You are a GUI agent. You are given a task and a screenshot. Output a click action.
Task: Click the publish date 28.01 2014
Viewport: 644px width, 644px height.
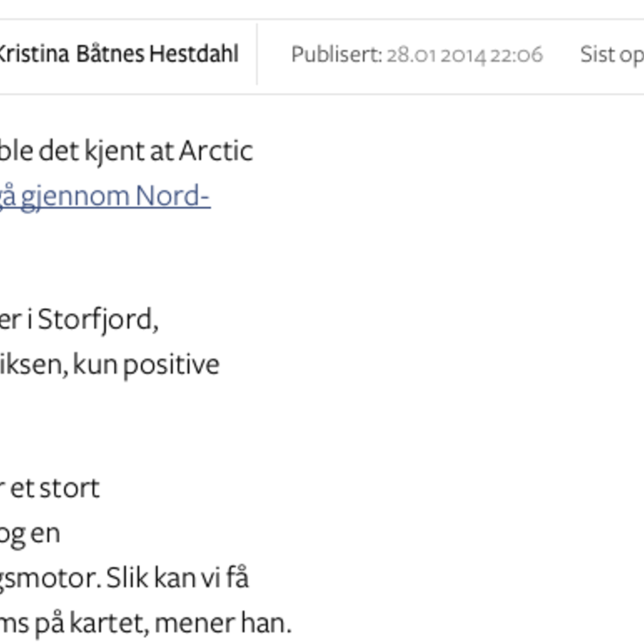click(437, 56)
